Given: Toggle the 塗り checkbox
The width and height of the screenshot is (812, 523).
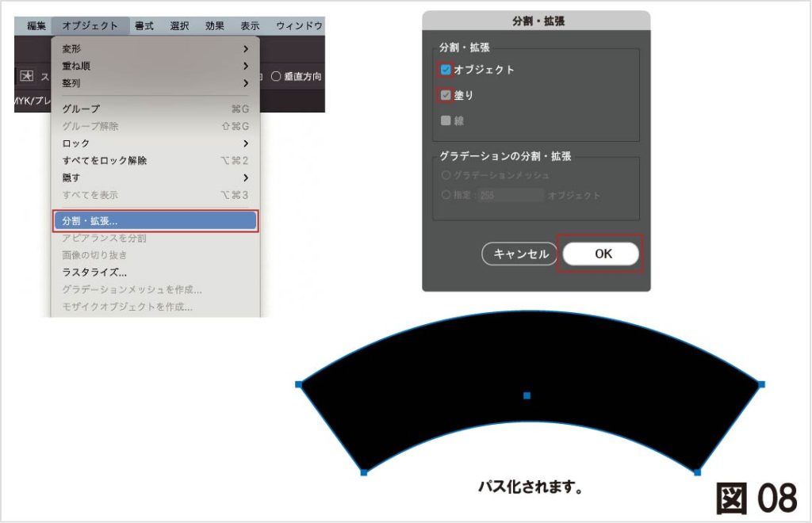Looking at the screenshot, I should [446, 95].
